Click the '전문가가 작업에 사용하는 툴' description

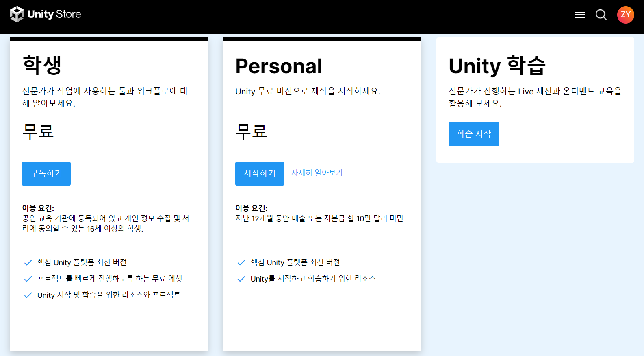pos(105,97)
